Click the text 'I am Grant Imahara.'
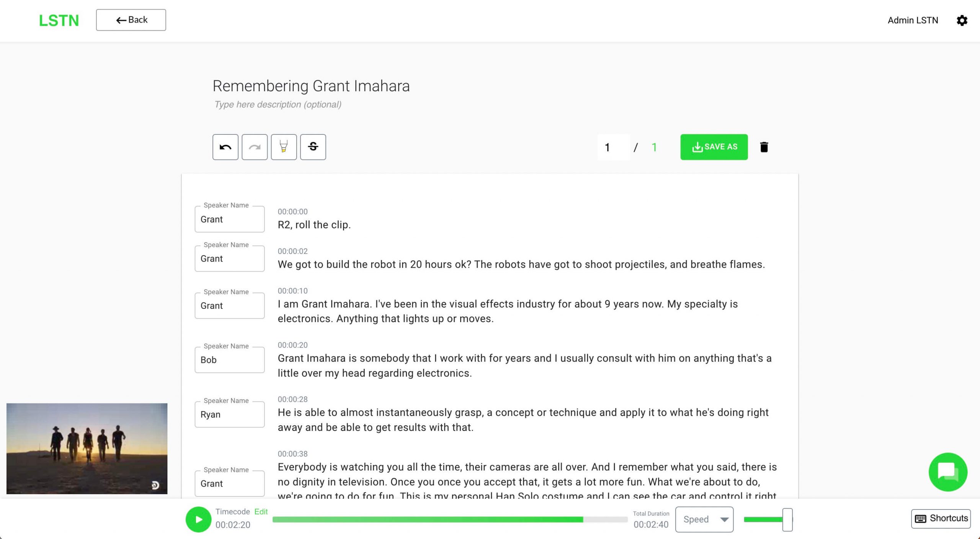The image size is (980, 539). coord(325,304)
